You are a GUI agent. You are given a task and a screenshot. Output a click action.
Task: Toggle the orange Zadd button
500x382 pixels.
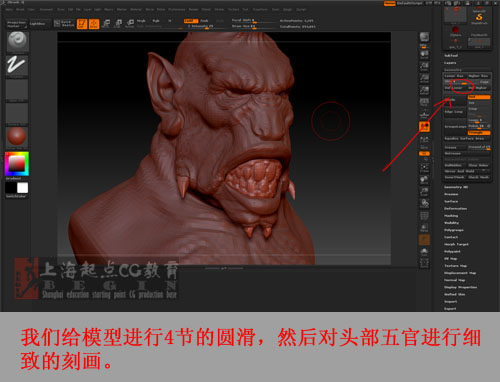tap(191, 21)
